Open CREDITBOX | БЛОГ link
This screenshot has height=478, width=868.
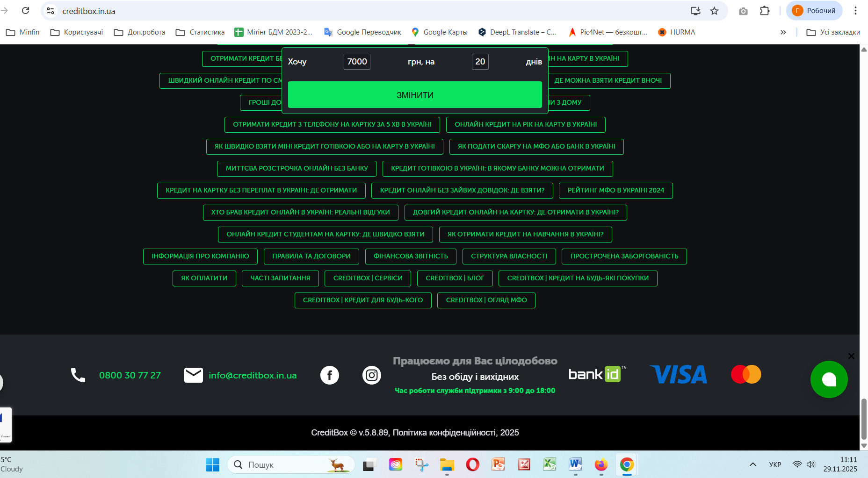(455, 278)
